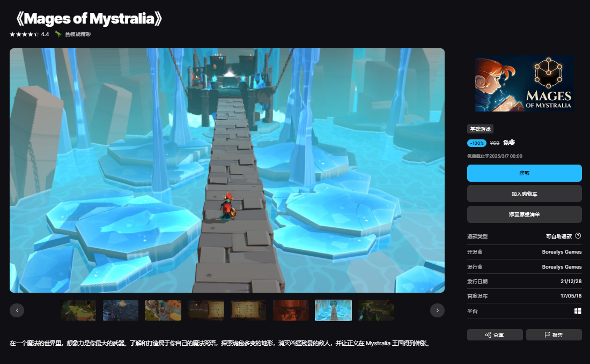Select the fourth spellbook thumbnail
Image resolution: width=590 pixels, height=364 pixels.
pyautogui.click(x=206, y=310)
